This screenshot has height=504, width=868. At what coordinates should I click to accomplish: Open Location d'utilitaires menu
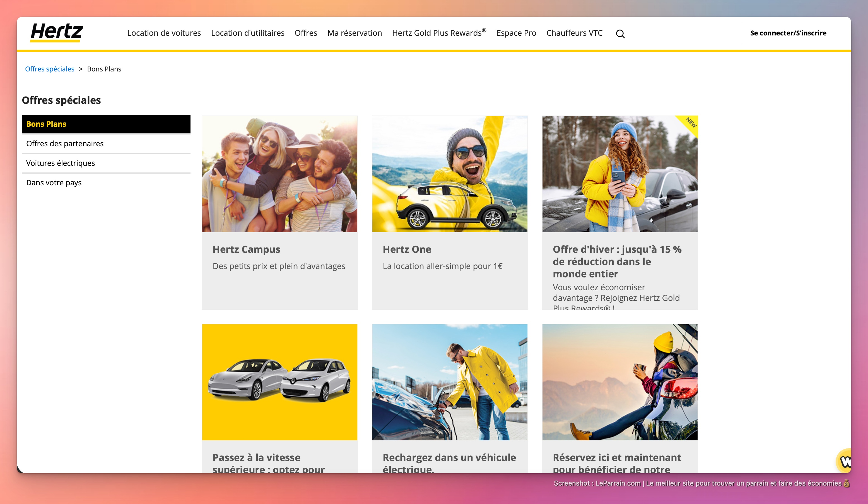point(248,33)
